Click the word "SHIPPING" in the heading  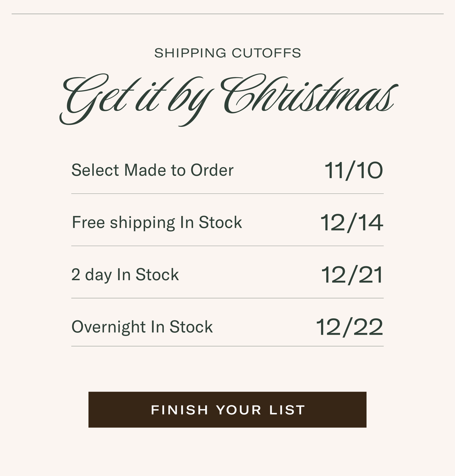click(x=190, y=53)
